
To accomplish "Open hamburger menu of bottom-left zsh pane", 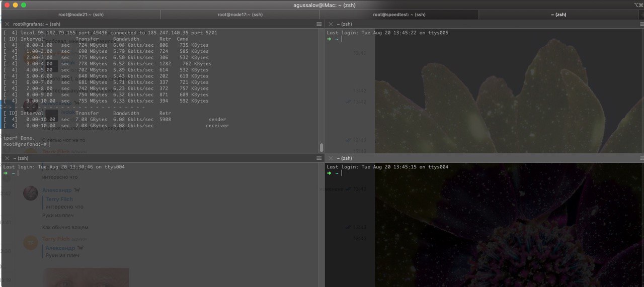I will pos(318,158).
